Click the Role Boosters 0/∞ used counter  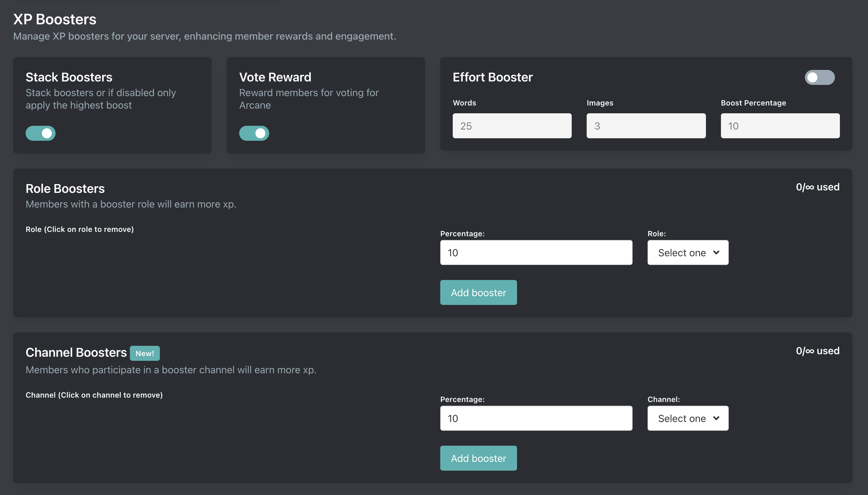(x=817, y=187)
